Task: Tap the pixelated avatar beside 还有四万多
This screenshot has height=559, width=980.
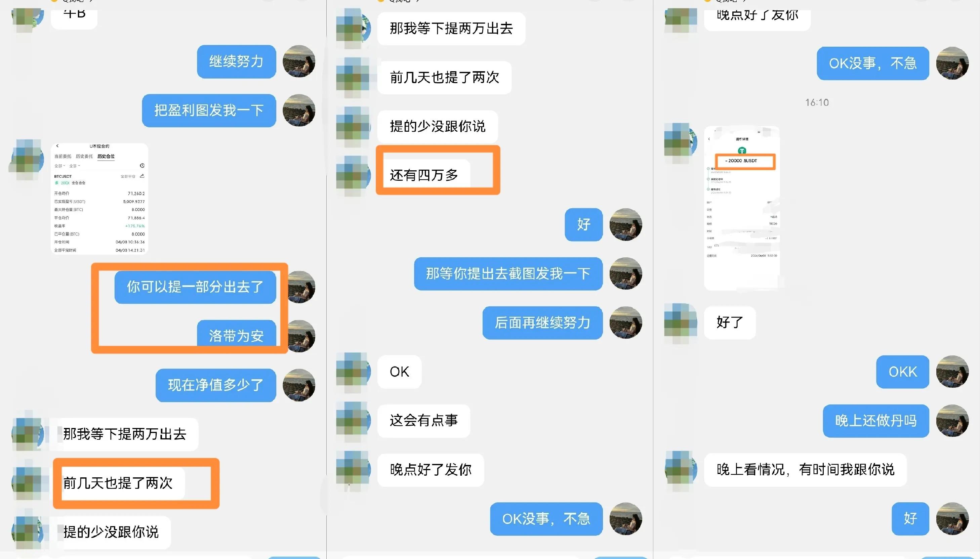Action: (353, 175)
